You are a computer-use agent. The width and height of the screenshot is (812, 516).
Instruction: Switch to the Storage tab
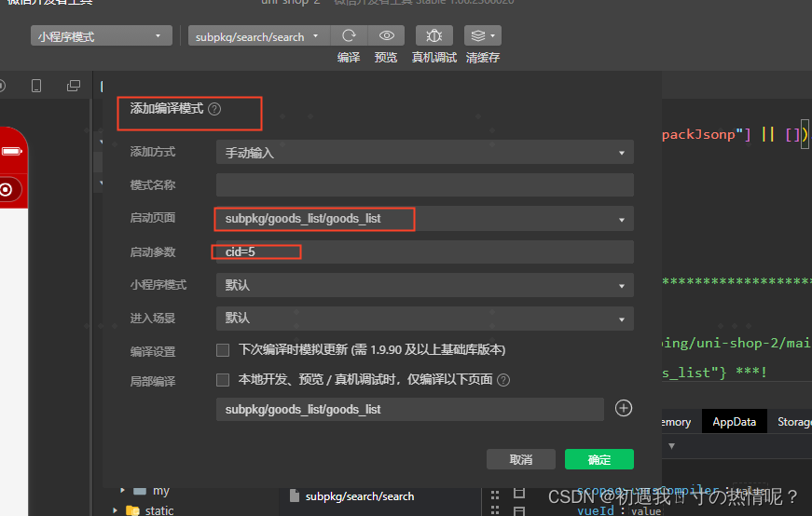pos(794,422)
